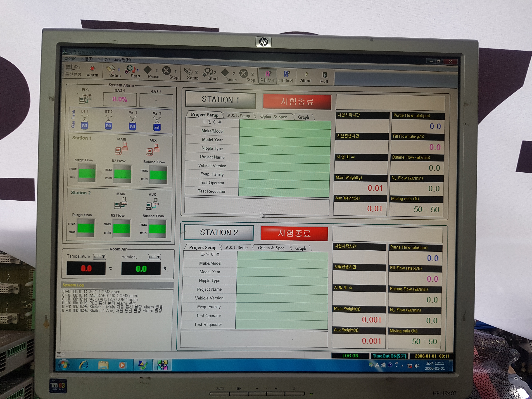Switch to Station 2 Graph tab
Image resolution: width=532 pixels, height=399 pixels.
pos(301,248)
